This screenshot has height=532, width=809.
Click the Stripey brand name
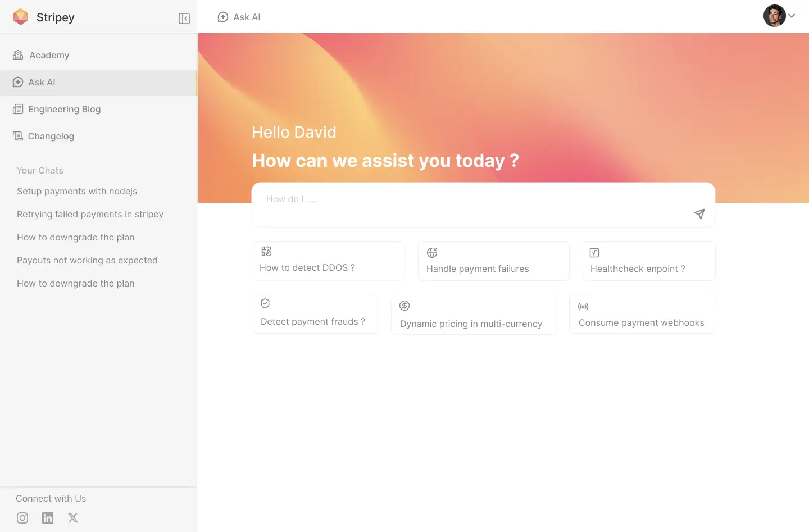tap(56, 17)
